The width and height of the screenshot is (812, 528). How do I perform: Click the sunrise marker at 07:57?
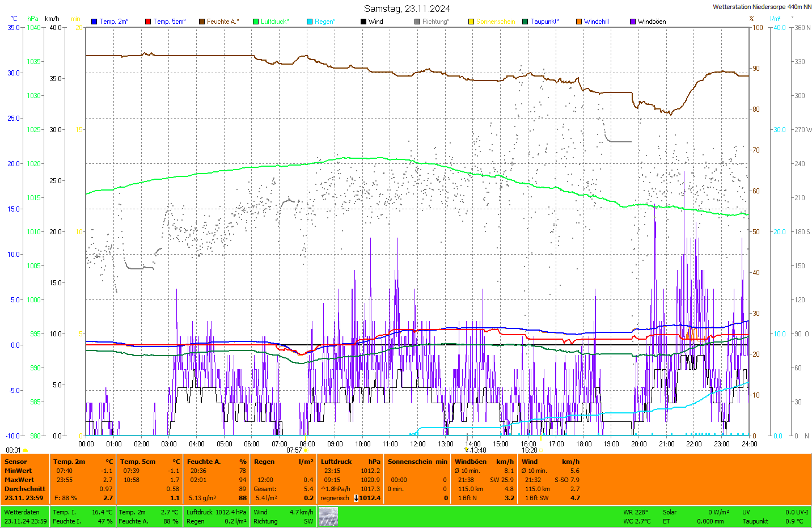[x=306, y=450]
